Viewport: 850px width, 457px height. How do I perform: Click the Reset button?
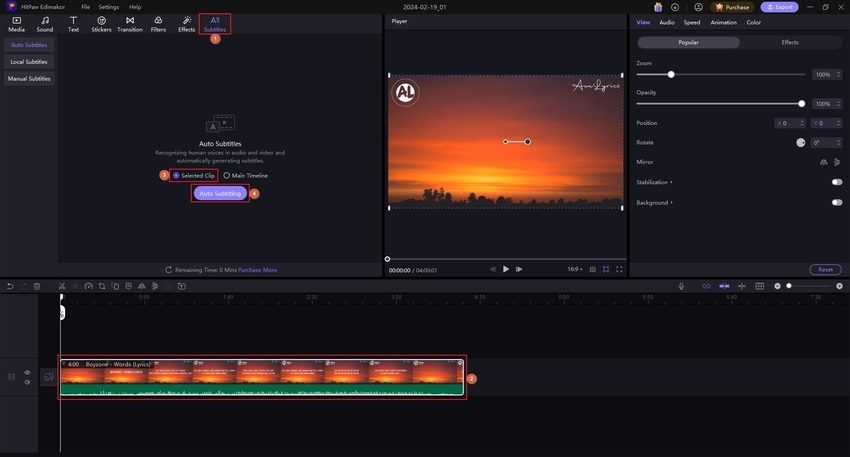pos(825,269)
